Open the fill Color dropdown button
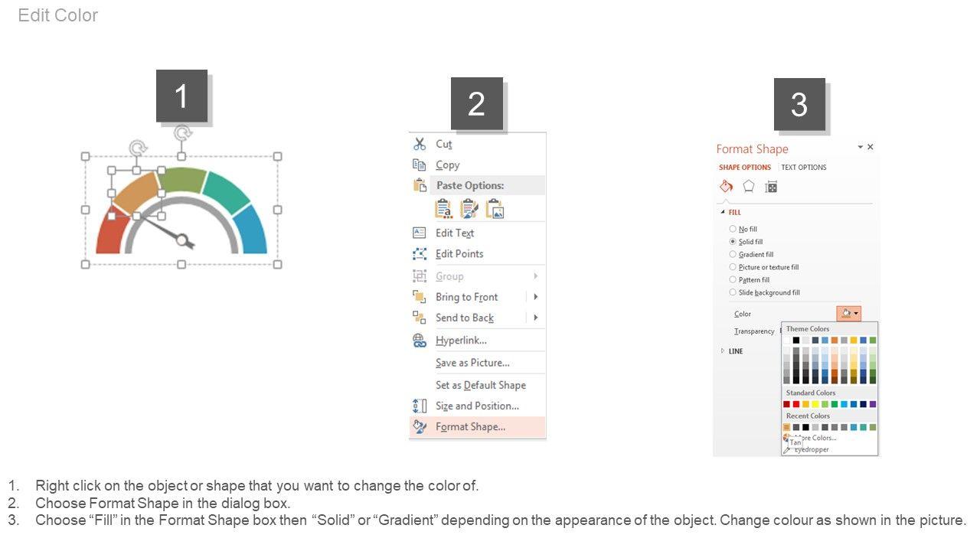980x551 pixels. 848,314
